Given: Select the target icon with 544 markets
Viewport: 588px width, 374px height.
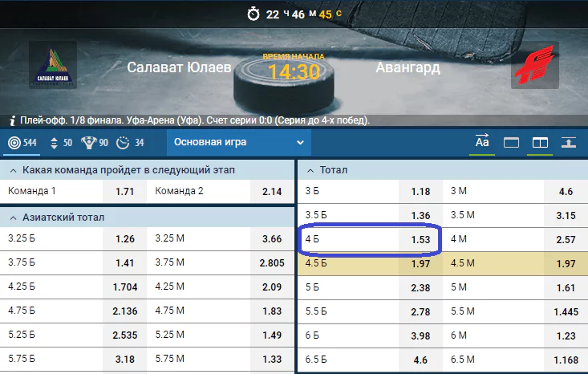Looking at the screenshot, I should coord(22,143).
